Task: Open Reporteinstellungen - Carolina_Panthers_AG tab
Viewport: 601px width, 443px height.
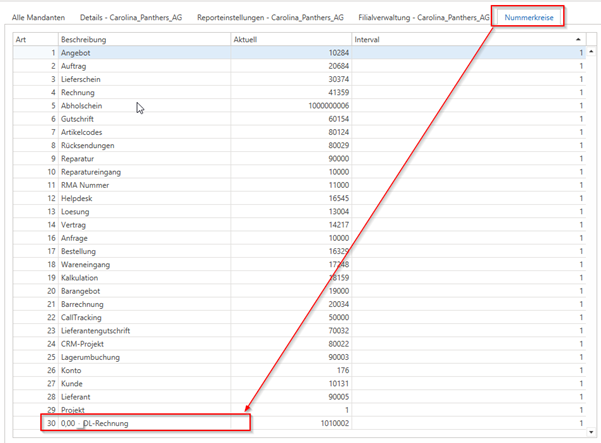Action: (x=270, y=18)
